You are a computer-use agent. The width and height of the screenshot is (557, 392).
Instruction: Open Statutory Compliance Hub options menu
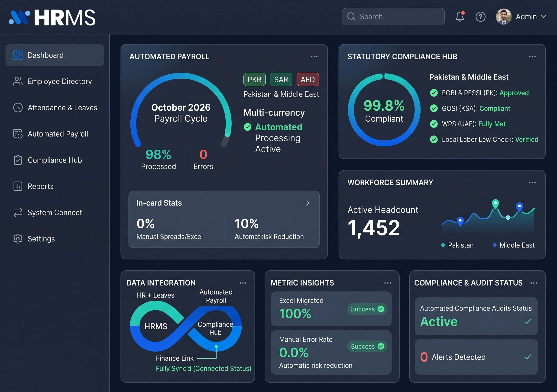tap(532, 57)
